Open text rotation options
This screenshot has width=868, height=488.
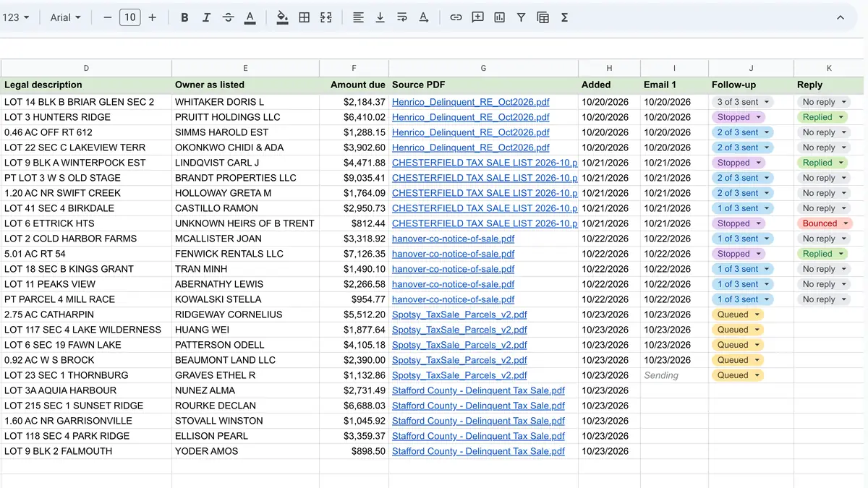(x=423, y=17)
